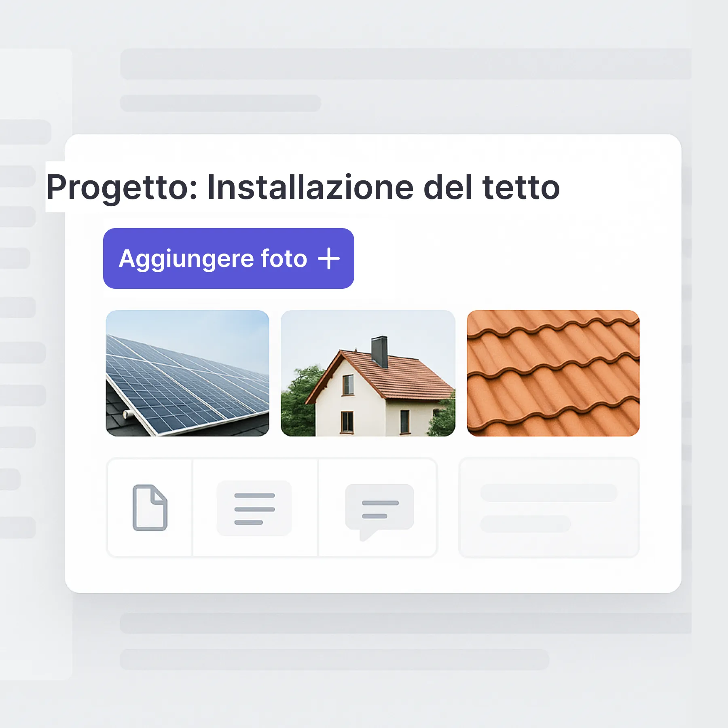
Task: Open the orange roof tiles thumbnail
Action: tap(553, 373)
